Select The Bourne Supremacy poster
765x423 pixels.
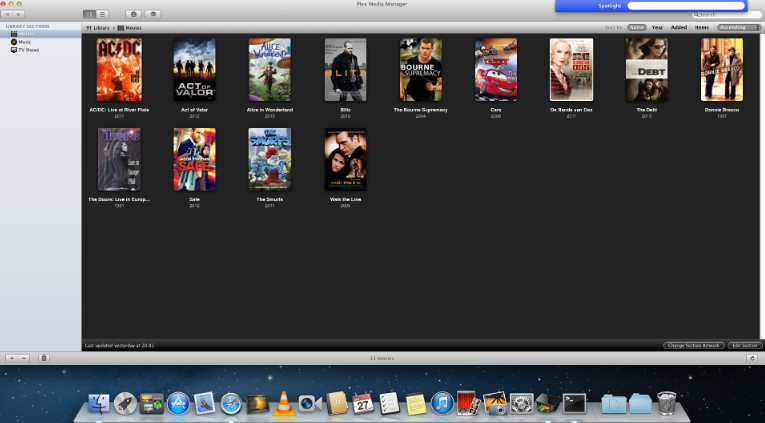421,70
